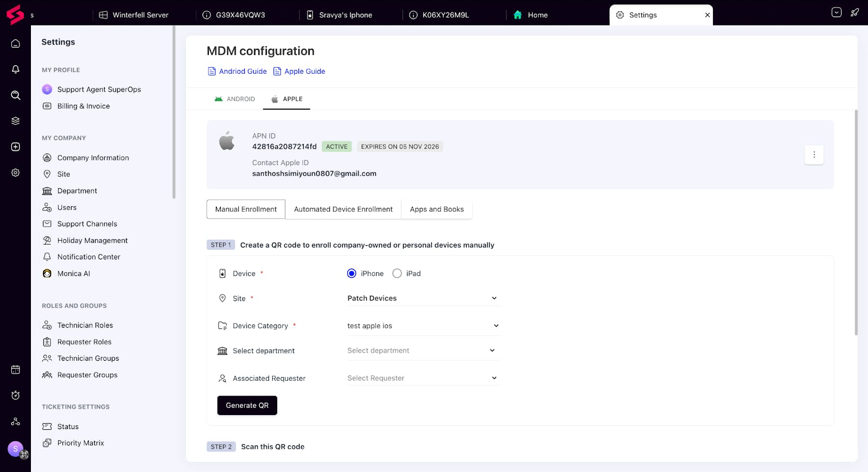Select the iPhone radio button
The height and width of the screenshot is (472, 868).
pos(352,273)
